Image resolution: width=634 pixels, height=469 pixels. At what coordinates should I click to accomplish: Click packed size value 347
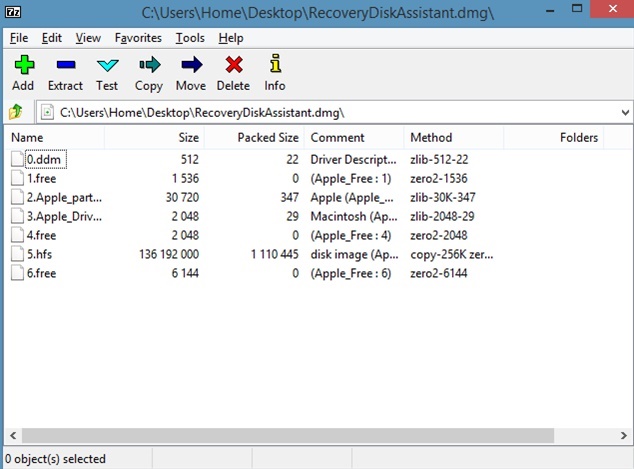[290, 197]
